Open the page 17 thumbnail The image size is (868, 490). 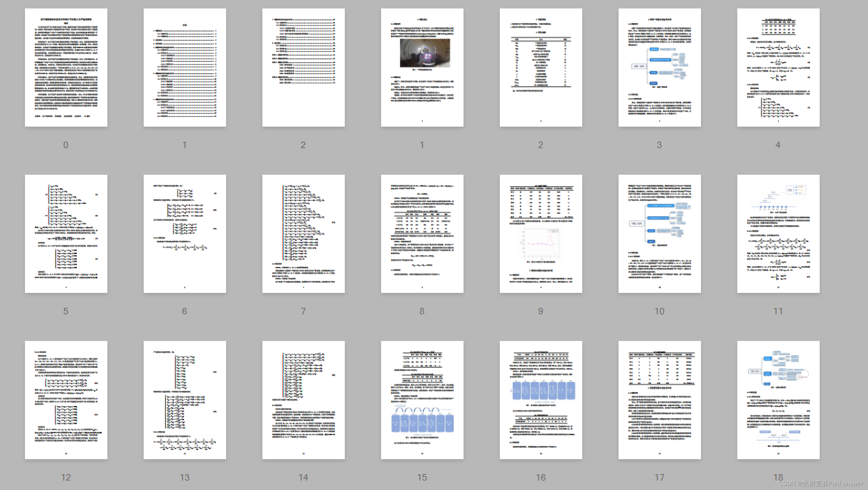(x=659, y=400)
